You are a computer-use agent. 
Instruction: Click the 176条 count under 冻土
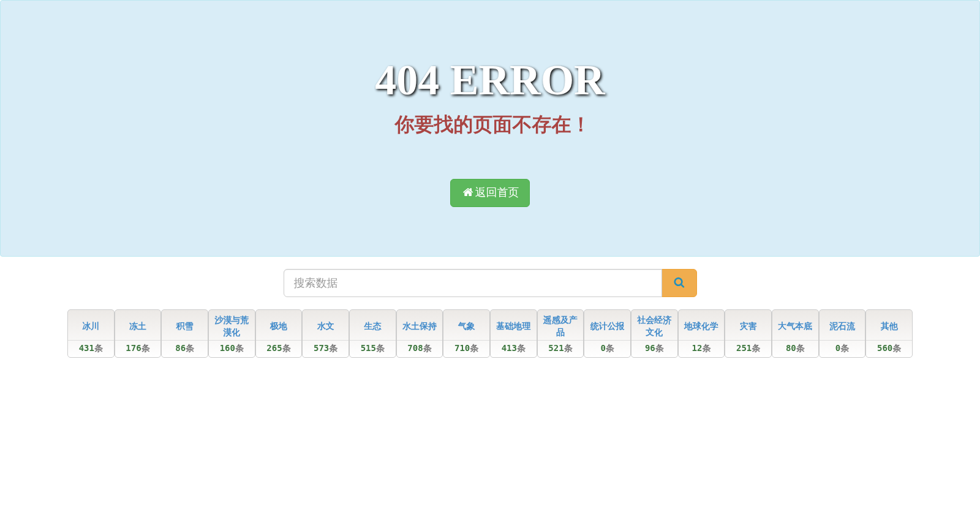[x=138, y=348]
